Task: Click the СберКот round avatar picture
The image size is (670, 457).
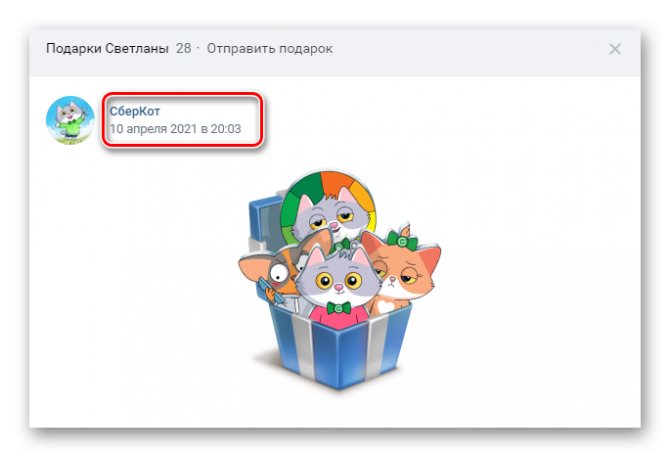Action: (x=70, y=120)
